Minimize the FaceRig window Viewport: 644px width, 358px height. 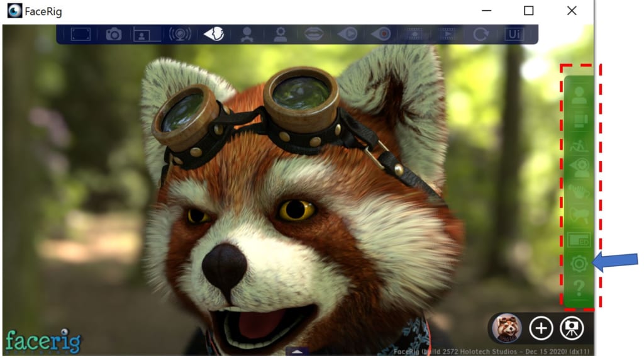487,11
